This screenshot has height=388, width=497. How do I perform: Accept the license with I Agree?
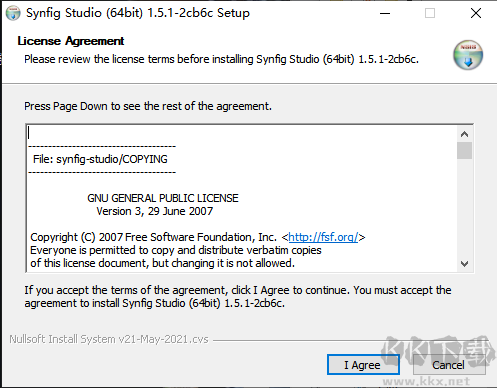(363, 365)
